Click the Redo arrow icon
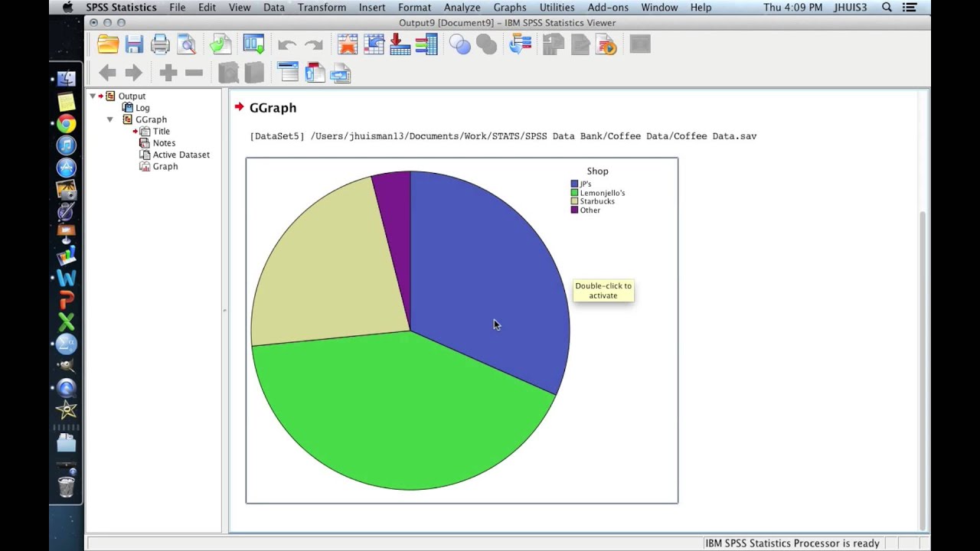Viewport: 980px width, 551px height. click(313, 45)
